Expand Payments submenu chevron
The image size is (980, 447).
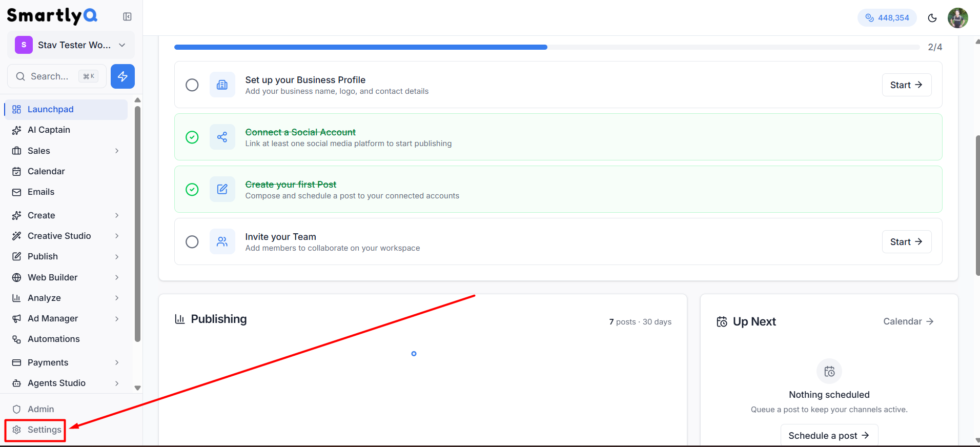tap(117, 362)
